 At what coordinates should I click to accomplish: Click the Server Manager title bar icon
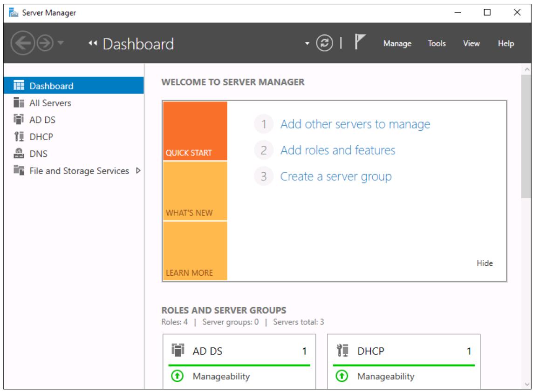(14, 13)
